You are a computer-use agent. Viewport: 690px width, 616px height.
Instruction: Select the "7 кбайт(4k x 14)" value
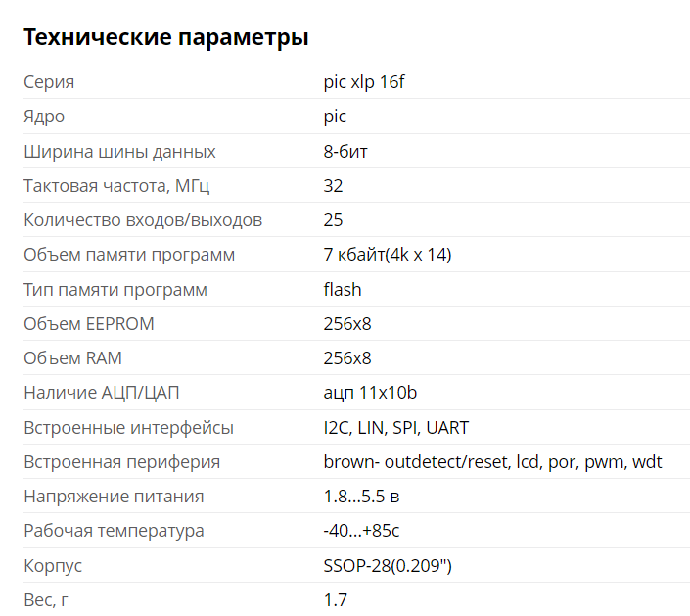pos(388,255)
